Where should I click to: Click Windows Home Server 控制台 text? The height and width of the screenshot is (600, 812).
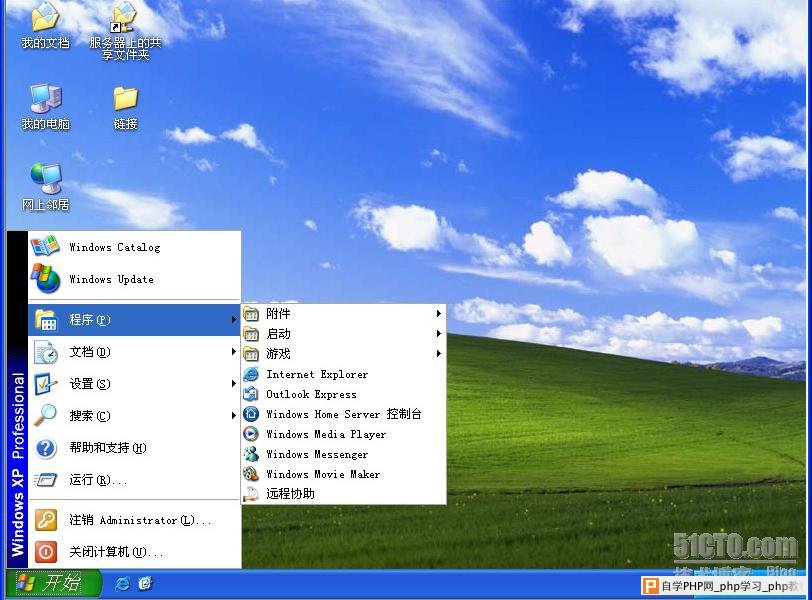tap(344, 414)
